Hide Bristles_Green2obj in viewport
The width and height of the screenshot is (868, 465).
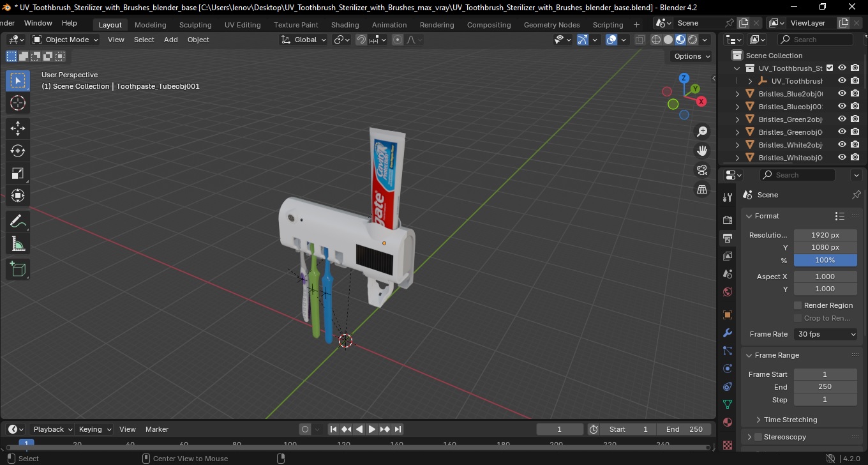click(x=842, y=119)
